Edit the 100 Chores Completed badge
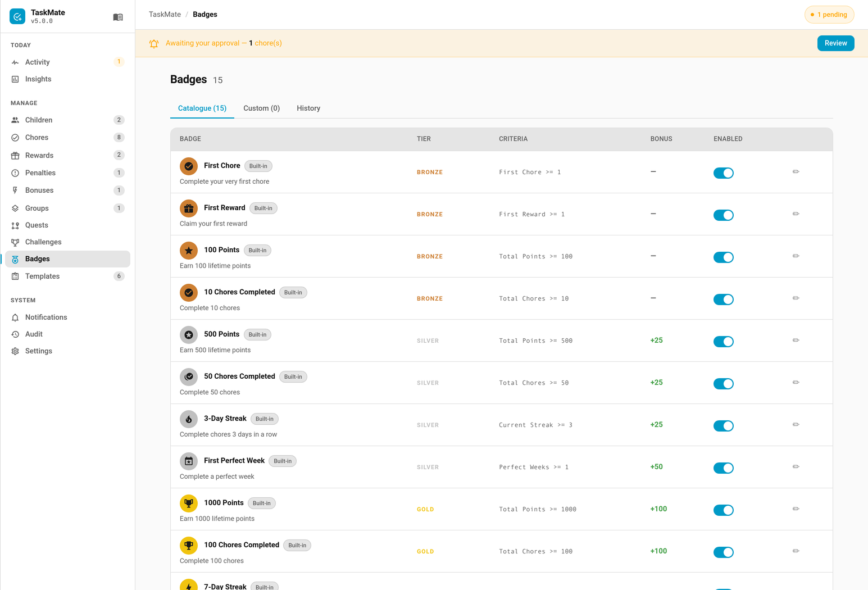This screenshot has height=590, width=868. click(x=796, y=551)
